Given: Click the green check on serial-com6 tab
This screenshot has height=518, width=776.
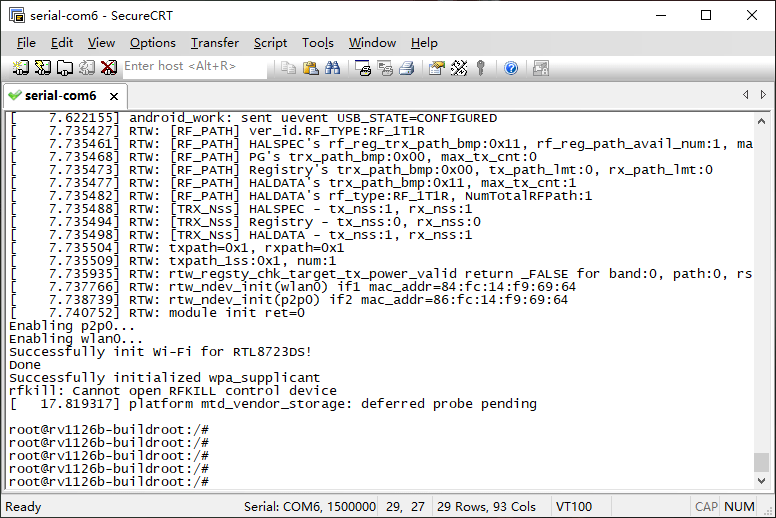Looking at the screenshot, I should point(15,95).
